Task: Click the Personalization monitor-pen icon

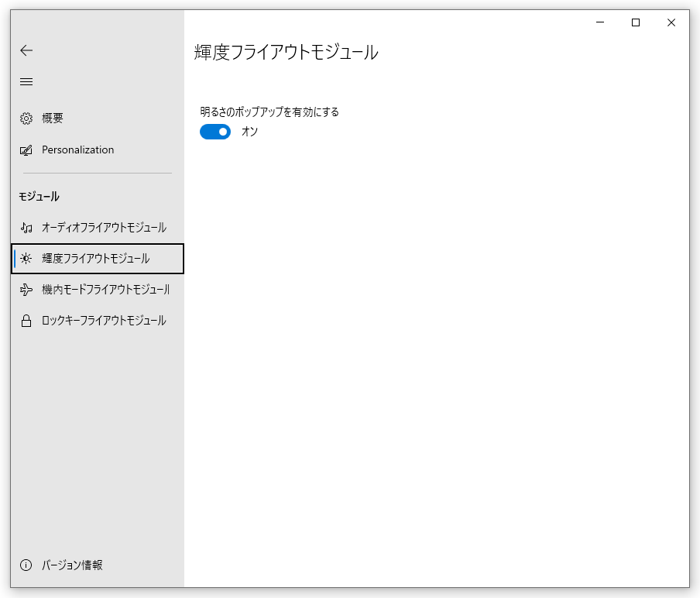Action: point(26,150)
